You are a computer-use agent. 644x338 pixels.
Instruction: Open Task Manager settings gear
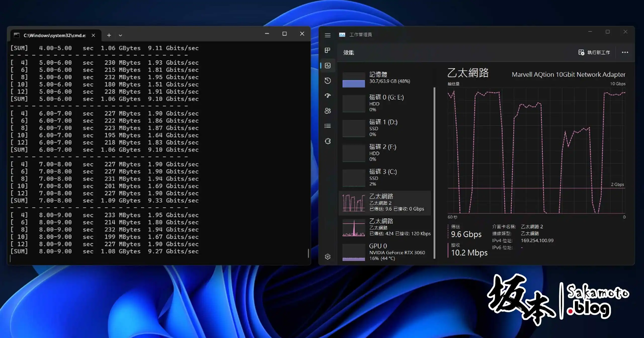click(328, 257)
